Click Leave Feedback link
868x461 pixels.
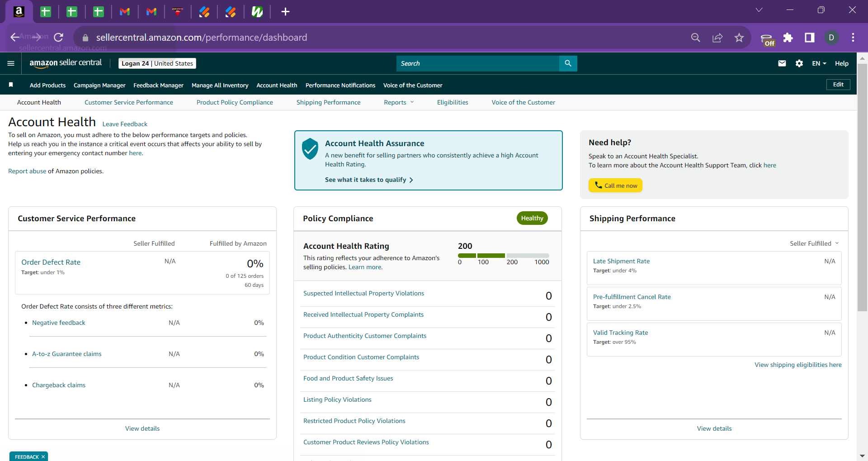coord(125,124)
